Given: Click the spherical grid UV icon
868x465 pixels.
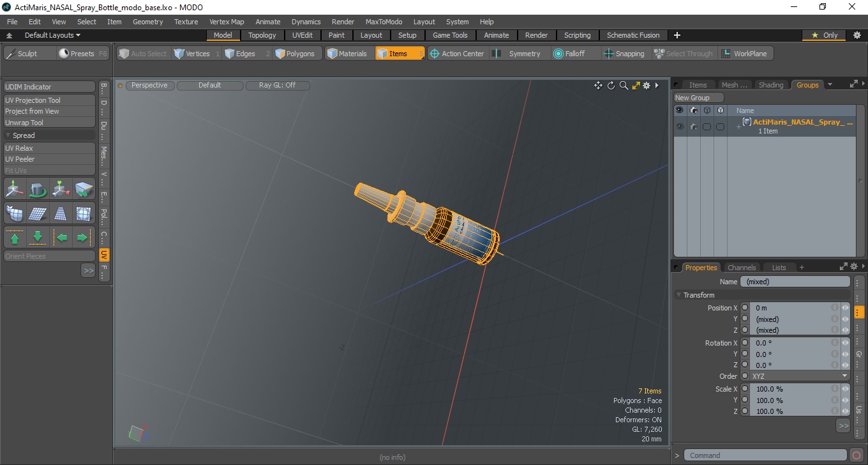Looking at the screenshot, I should click(84, 213).
